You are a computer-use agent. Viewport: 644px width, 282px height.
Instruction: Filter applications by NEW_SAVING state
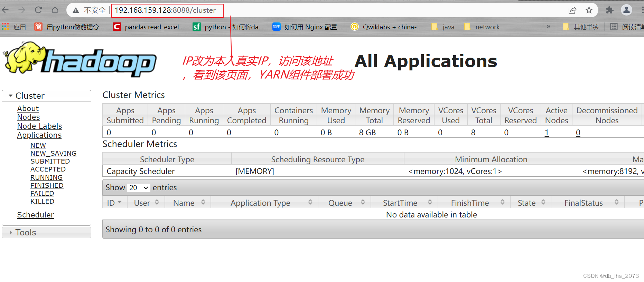tap(54, 153)
